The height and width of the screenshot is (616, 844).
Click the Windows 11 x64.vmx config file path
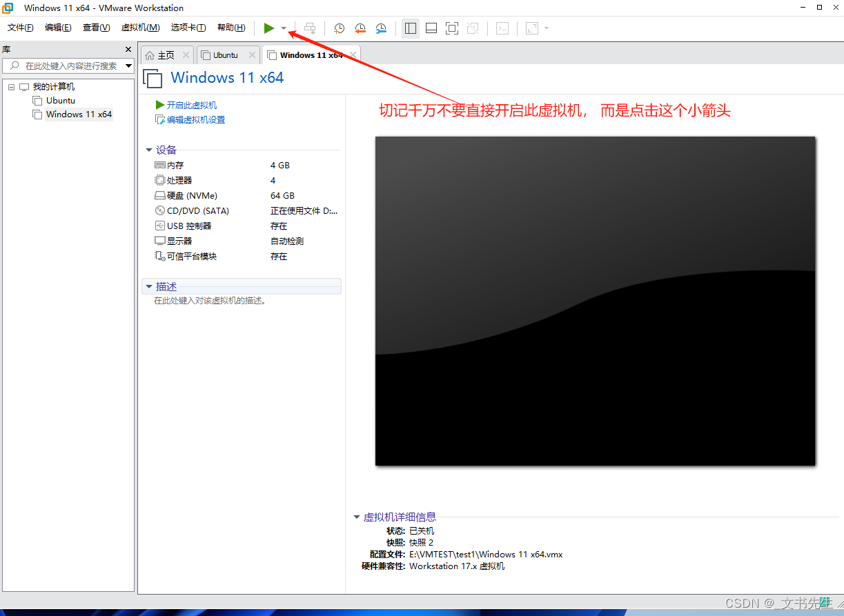(486, 555)
